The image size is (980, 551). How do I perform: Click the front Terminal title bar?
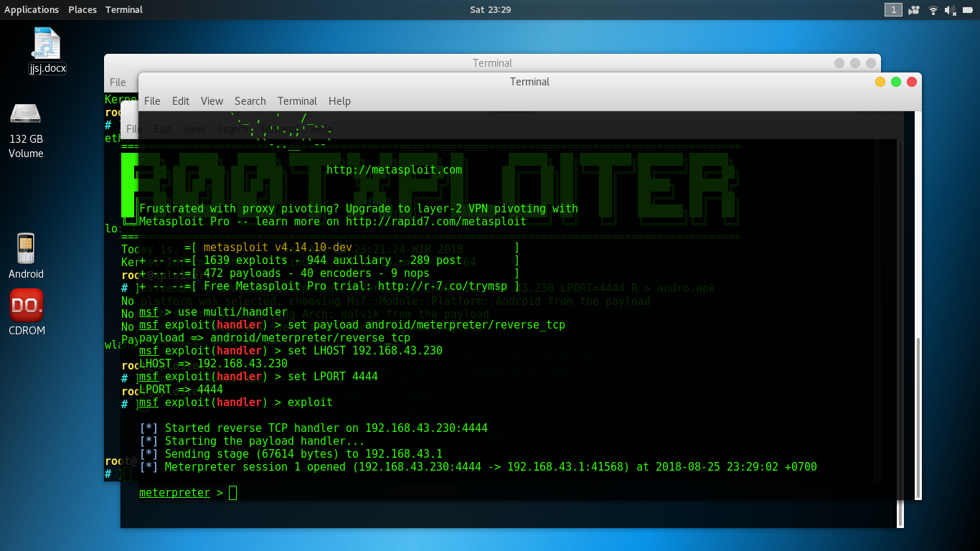pyautogui.click(x=529, y=82)
